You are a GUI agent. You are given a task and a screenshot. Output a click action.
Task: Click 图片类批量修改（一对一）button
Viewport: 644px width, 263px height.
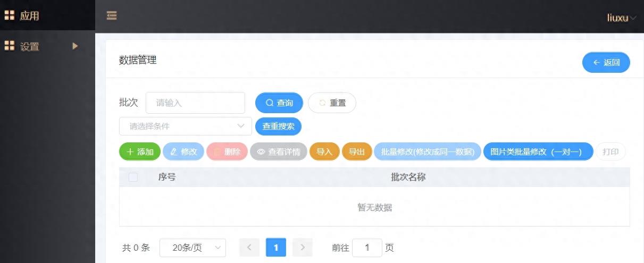(x=538, y=151)
